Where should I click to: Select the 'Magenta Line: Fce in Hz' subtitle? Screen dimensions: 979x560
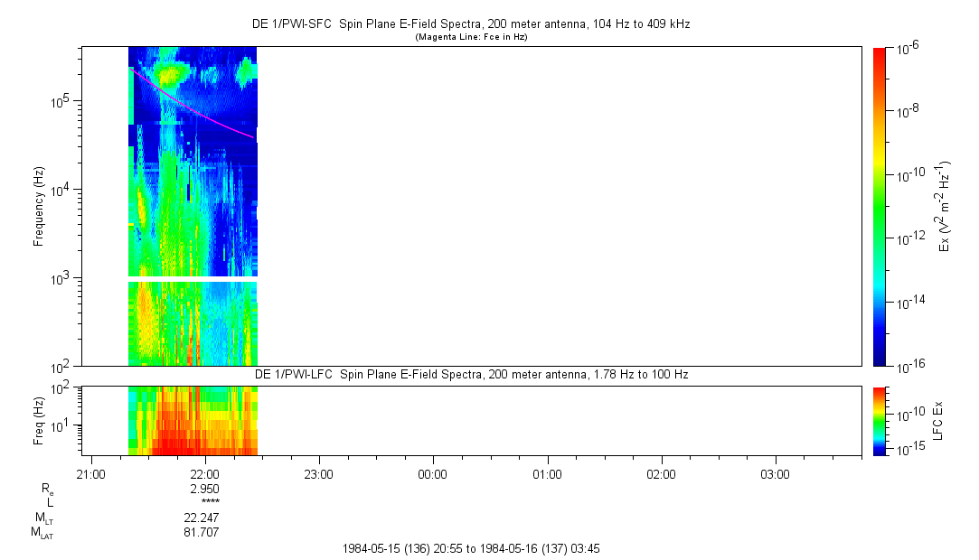(x=470, y=37)
